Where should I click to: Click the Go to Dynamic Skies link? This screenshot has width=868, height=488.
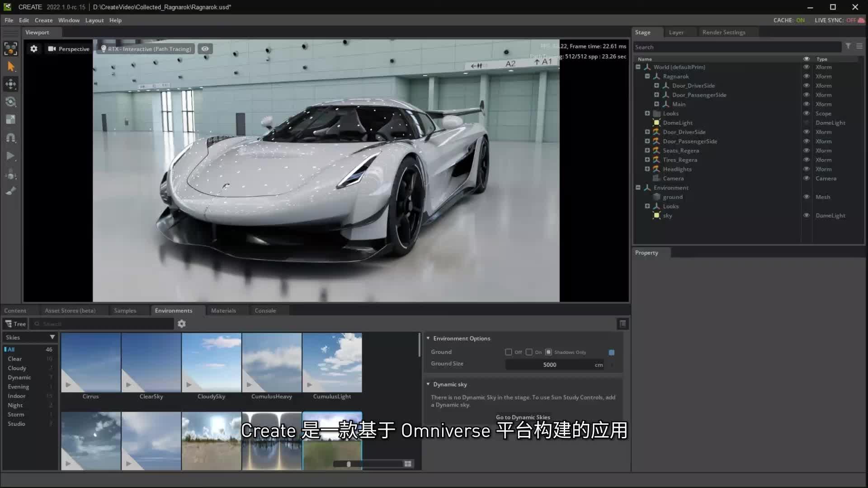[x=523, y=417]
